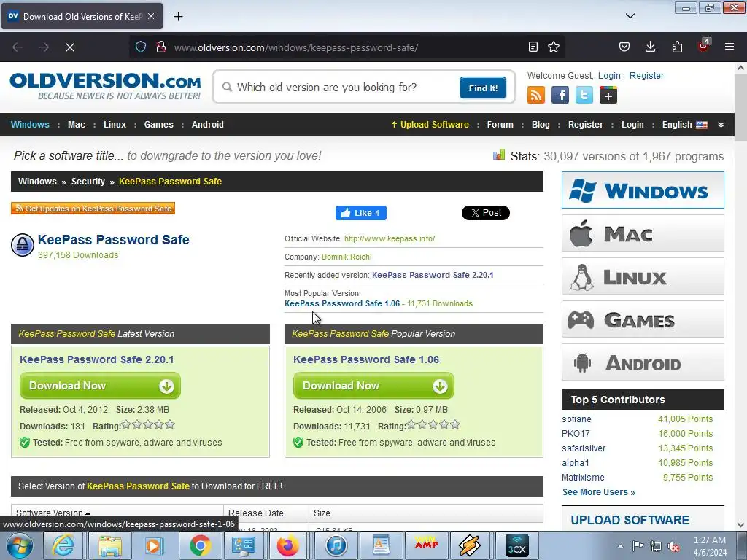Open the Linux nav menu item
Screen dimensions: 747x560
(115, 125)
